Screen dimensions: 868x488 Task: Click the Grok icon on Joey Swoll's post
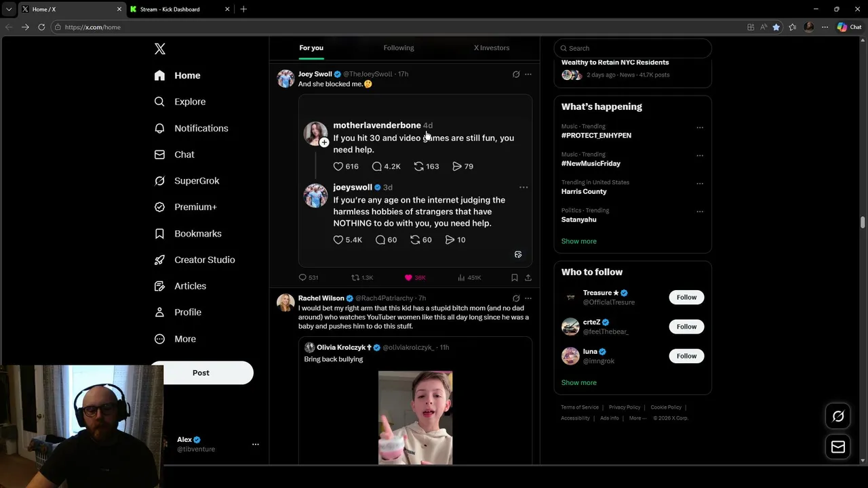tap(516, 74)
